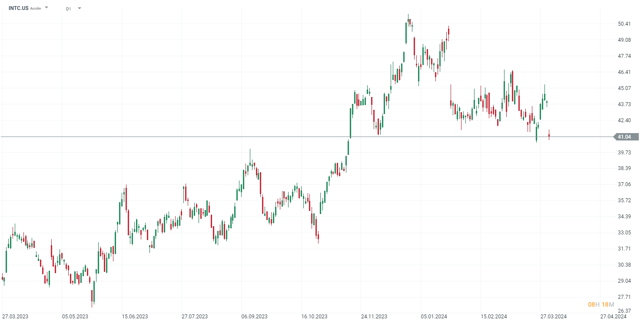Image resolution: width=644 pixels, height=324 pixels.
Task: Click the 15.02.2024 date axis label
Action: (x=494, y=317)
